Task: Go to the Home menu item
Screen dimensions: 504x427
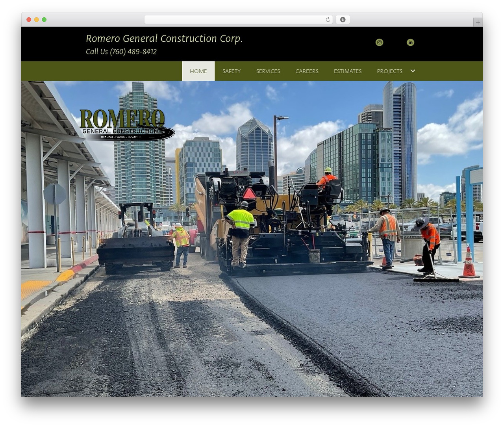Action: tap(198, 71)
